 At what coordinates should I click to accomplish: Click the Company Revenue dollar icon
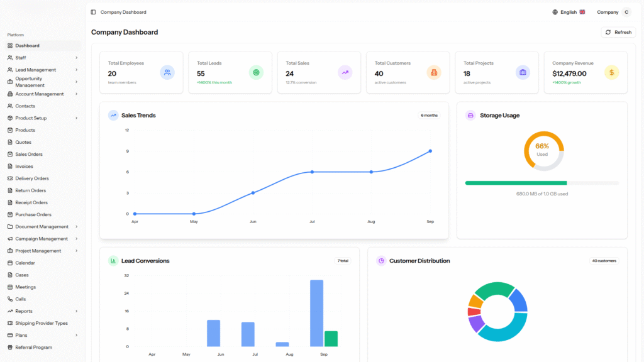(x=612, y=73)
